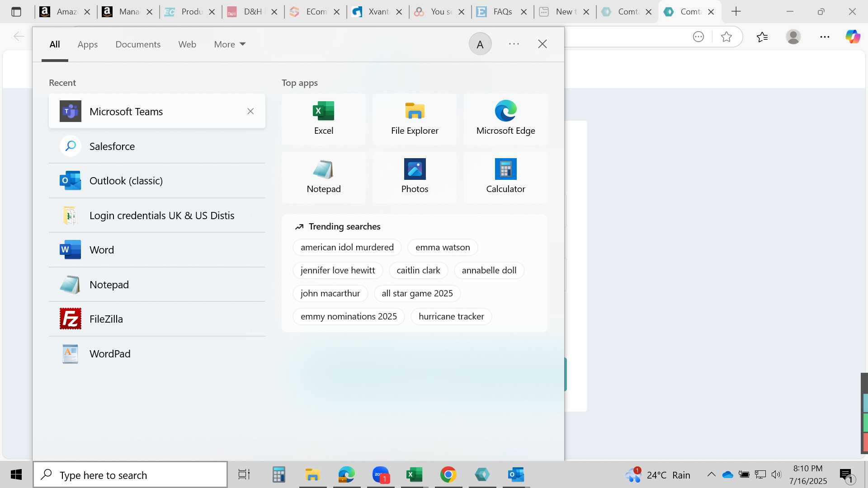Open Photos app tile
Viewport: 868px width, 488px height.
pyautogui.click(x=415, y=177)
